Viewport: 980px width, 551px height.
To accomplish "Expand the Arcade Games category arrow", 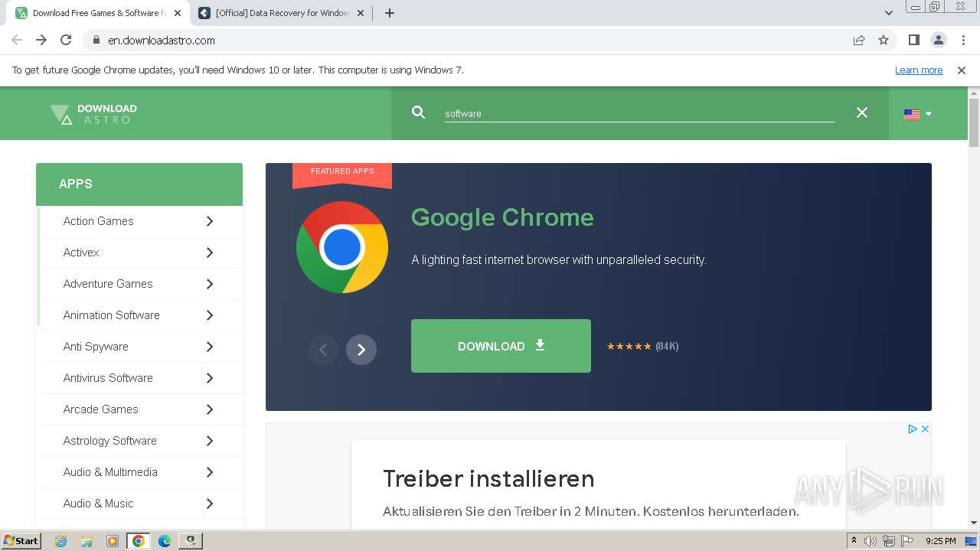I will point(210,409).
